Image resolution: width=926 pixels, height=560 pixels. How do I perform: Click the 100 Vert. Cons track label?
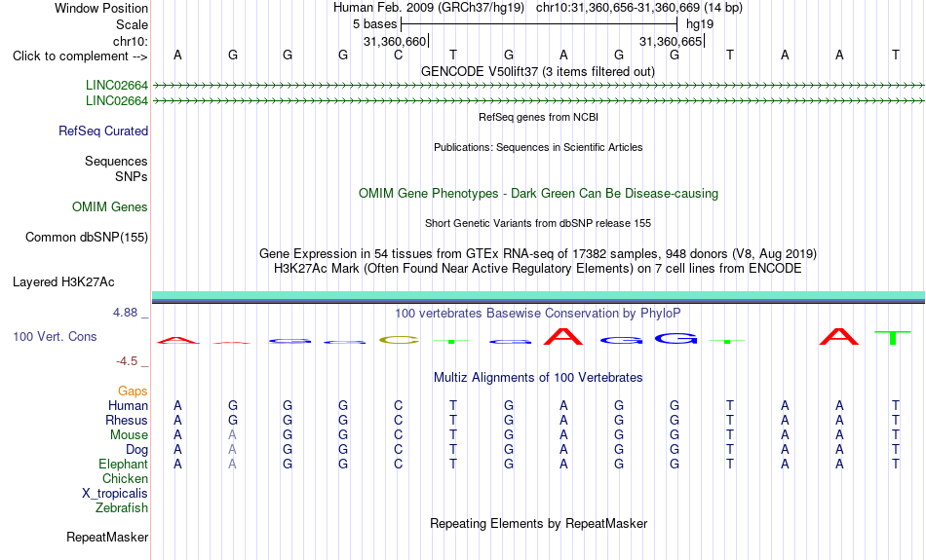pos(55,336)
